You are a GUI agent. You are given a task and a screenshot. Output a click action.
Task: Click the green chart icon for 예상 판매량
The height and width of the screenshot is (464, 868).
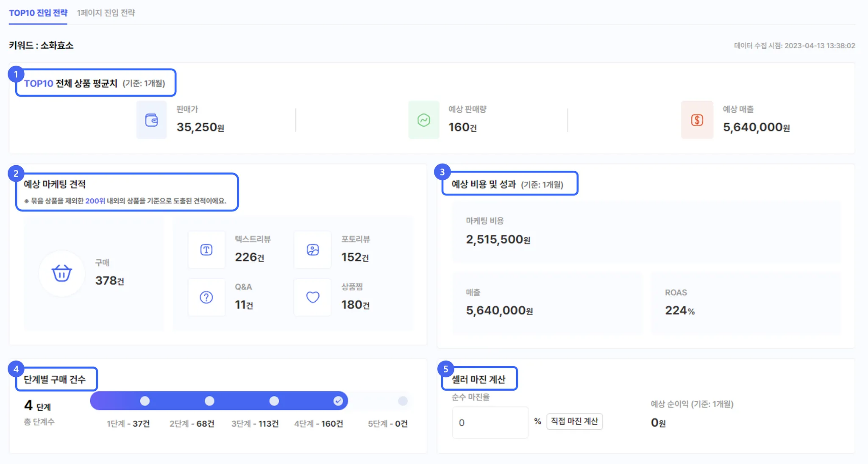pos(423,120)
